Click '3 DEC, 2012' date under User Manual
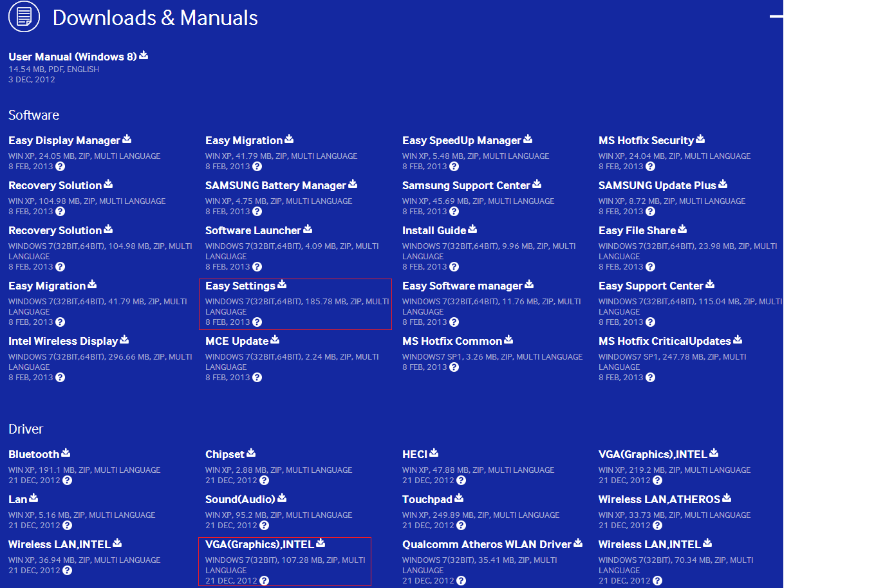This screenshot has height=588, width=894. [32, 80]
